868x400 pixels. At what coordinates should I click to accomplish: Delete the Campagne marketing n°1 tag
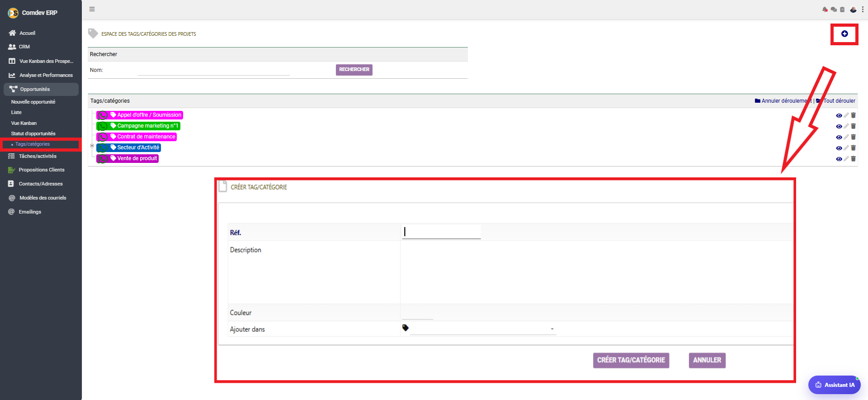[854, 126]
